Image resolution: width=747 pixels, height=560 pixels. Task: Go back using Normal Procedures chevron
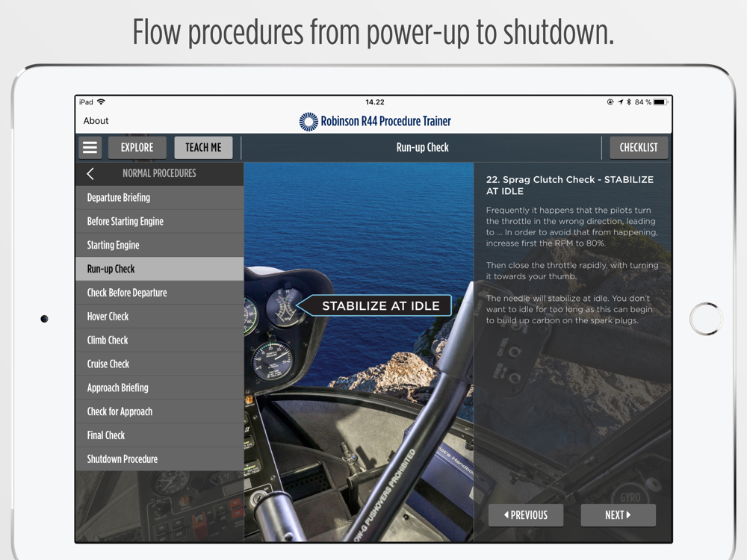90,174
